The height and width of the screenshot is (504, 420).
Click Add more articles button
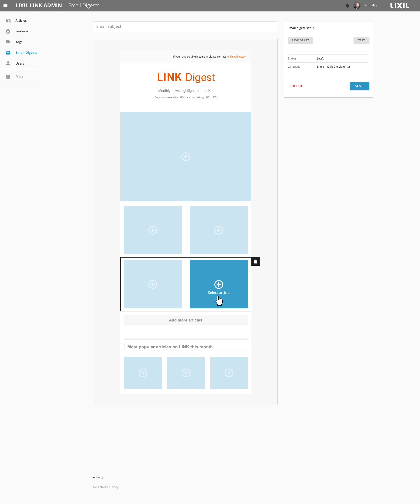[x=186, y=320]
